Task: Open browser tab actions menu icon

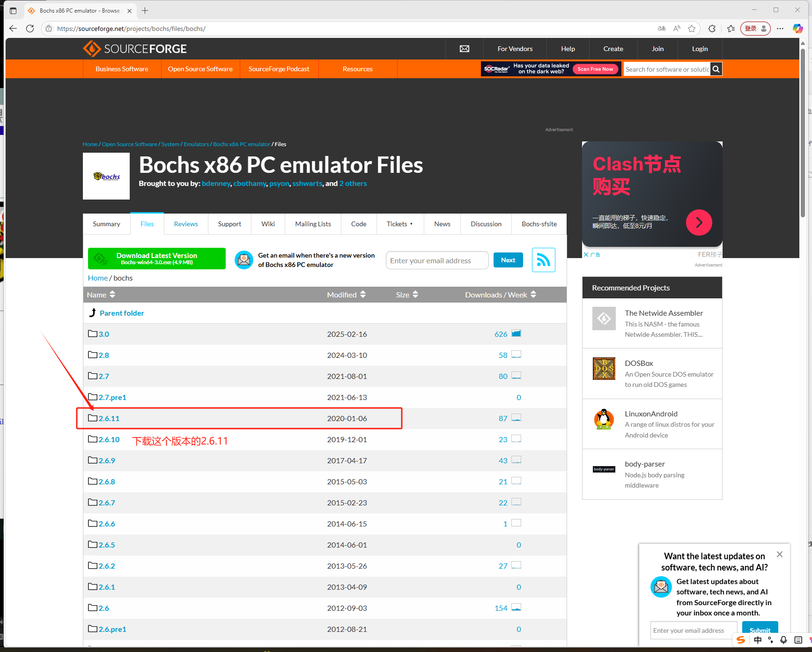Action: (13, 10)
